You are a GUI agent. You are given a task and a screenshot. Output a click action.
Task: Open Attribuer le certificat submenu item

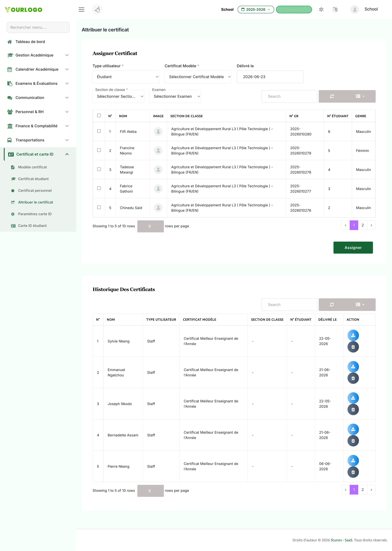[36, 202]
